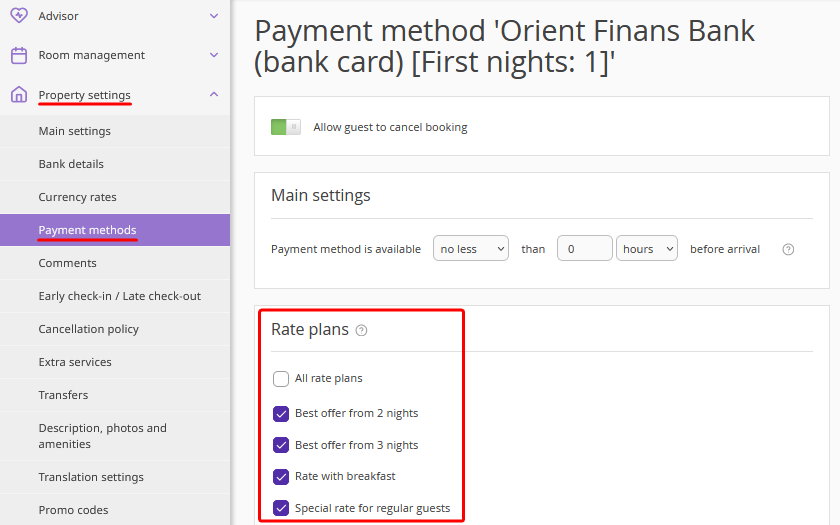
Task: Open Advisor menu item
Action: [115, 16]
